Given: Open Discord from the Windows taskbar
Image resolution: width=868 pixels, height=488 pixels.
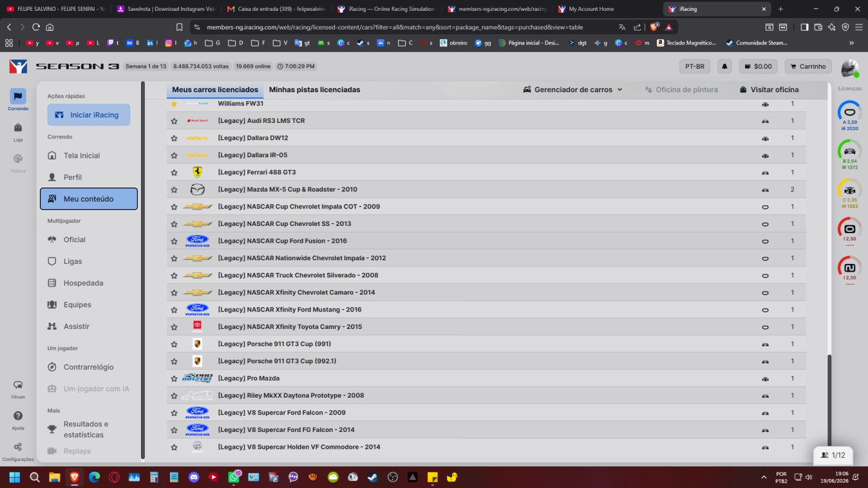Looking at the screenshot, I should click(x=194, y=477).
